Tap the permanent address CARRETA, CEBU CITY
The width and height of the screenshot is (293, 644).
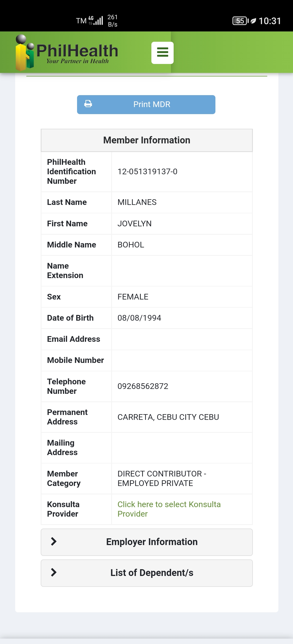click(168, 417)
